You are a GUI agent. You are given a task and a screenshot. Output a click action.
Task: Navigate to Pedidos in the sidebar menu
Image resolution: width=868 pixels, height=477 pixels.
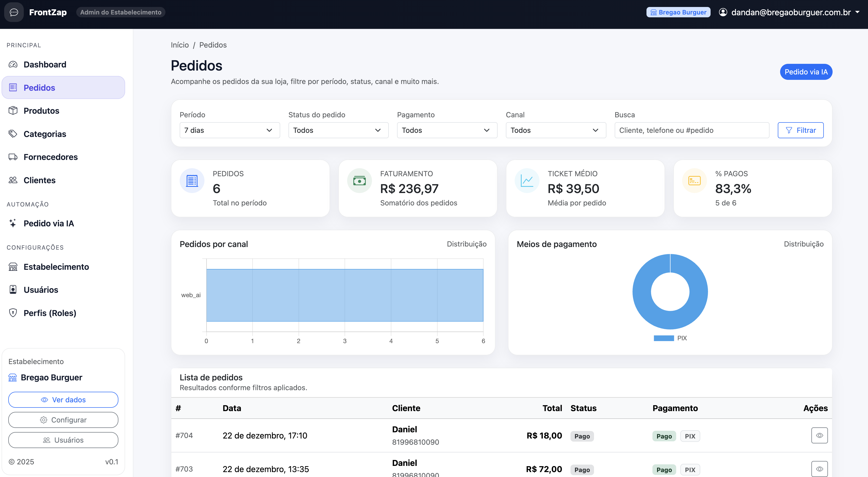point(39,87)
